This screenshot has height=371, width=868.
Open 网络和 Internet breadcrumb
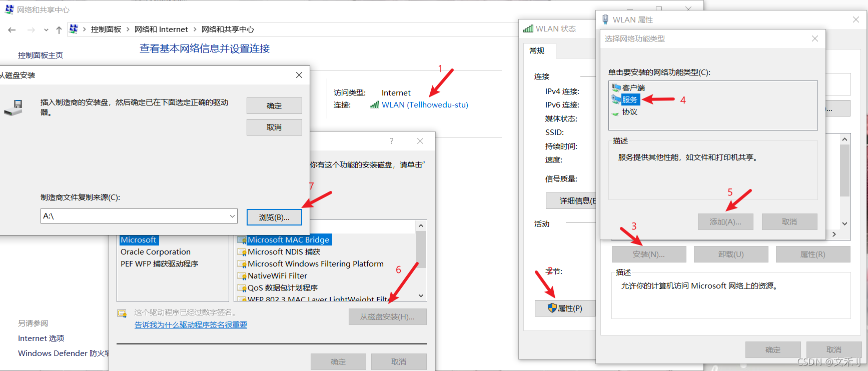point(161,29)
